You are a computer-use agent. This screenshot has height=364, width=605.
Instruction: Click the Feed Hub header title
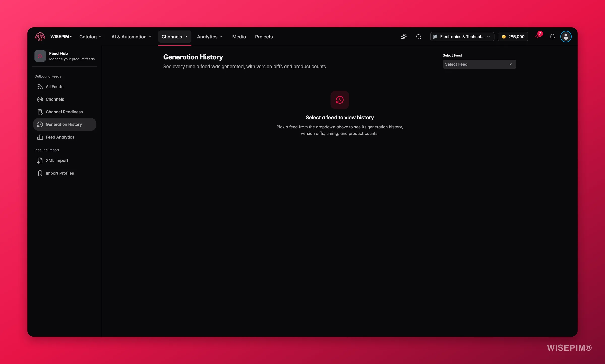click(x=58, y=53)
